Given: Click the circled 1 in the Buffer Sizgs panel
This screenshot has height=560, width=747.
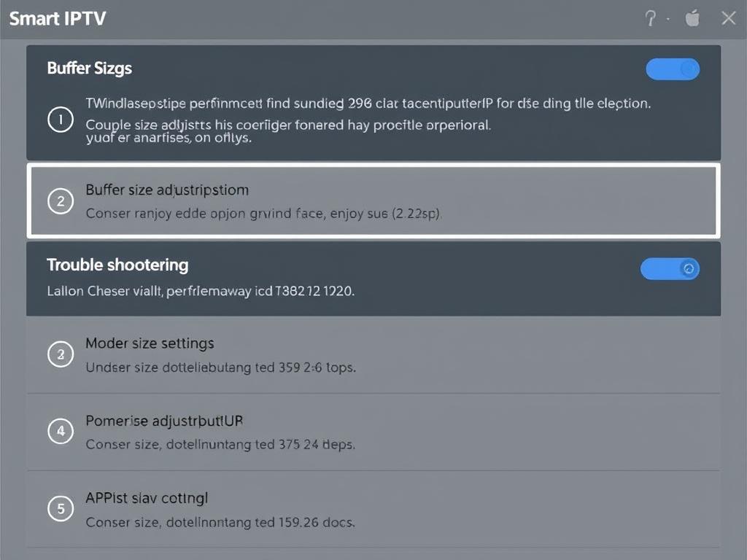Looking at the screenshot, I should [61, 119].
